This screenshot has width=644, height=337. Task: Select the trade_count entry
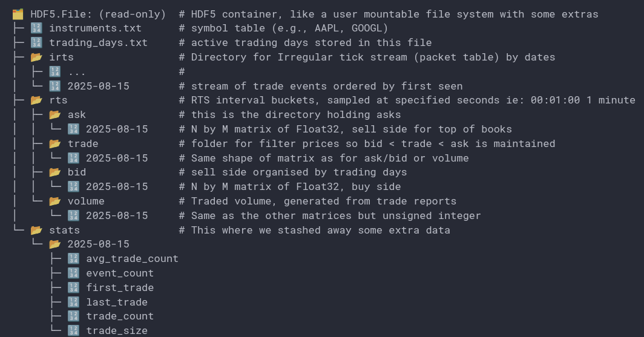tap(120, 316)
